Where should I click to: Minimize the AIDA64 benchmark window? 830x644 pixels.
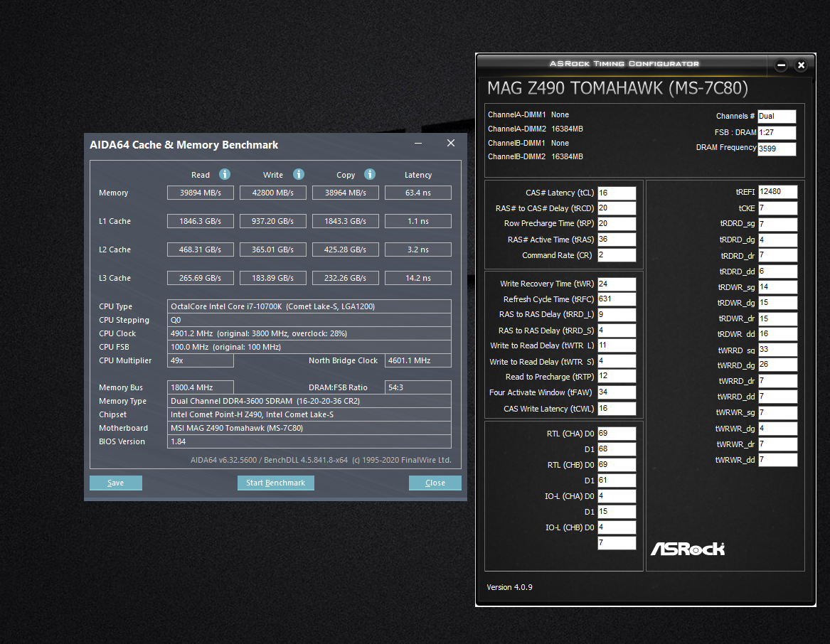pyautogui.click(x=418, y=144)
